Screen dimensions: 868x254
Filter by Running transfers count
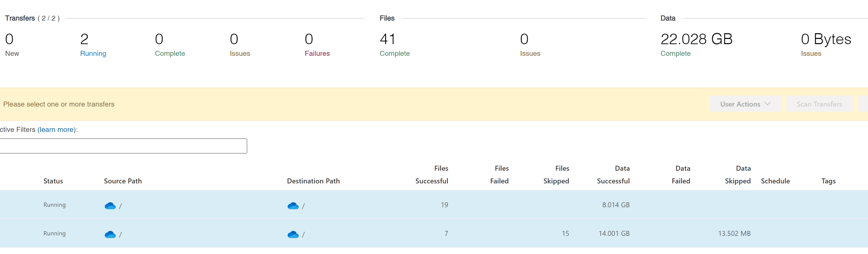point(93,45)
